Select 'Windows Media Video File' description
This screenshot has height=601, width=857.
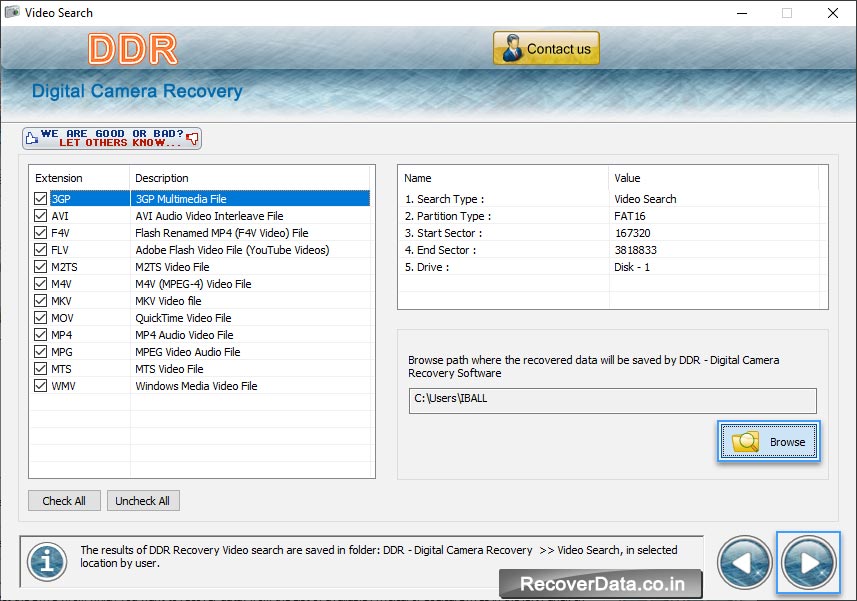(196, 386)
